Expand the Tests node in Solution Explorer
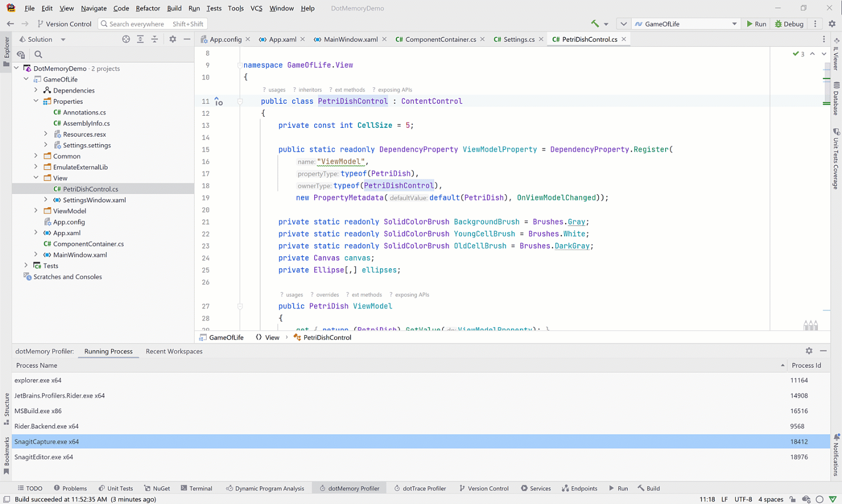This screenshot has width=842, height=504. 26,266
